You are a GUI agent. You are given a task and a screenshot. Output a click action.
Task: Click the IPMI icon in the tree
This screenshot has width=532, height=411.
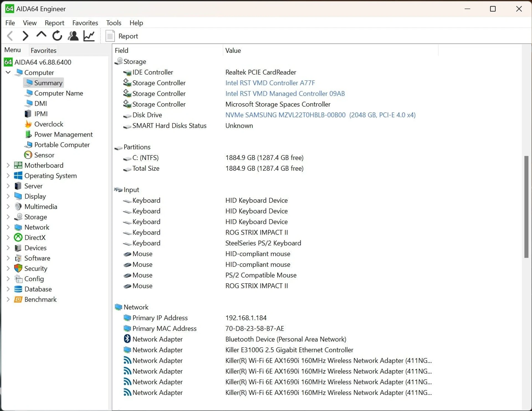(x=28, y=114)
